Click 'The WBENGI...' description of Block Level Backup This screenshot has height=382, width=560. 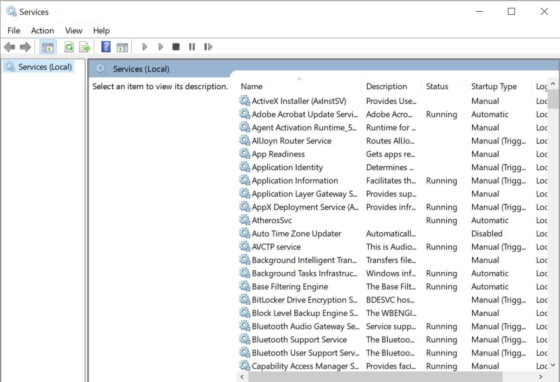point(391,313)
